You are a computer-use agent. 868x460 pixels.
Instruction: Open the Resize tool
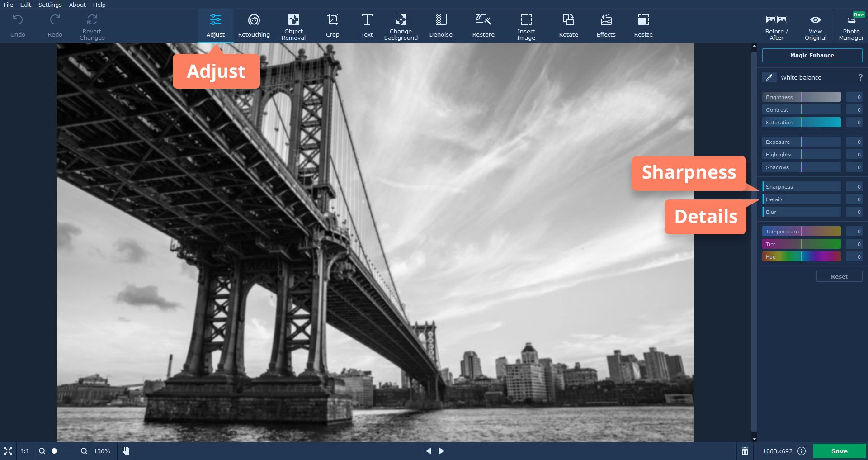(643, 26)
